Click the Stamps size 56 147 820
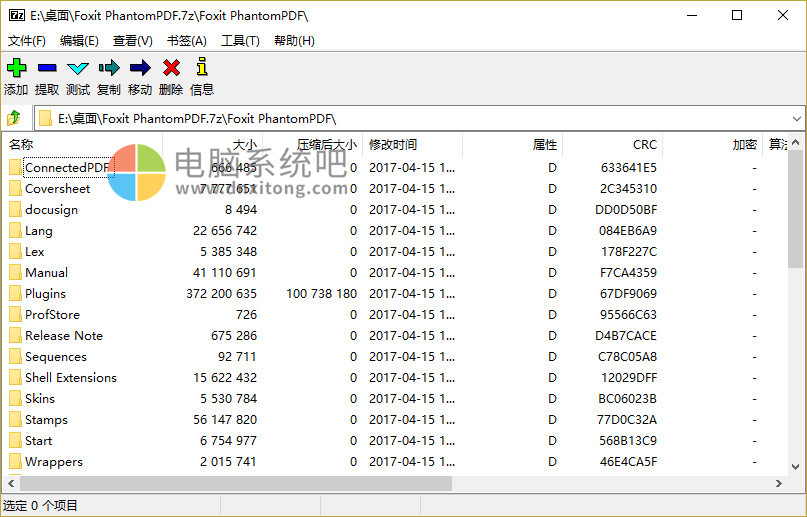Viewport: 807px width, 517px height. (225, 420)
